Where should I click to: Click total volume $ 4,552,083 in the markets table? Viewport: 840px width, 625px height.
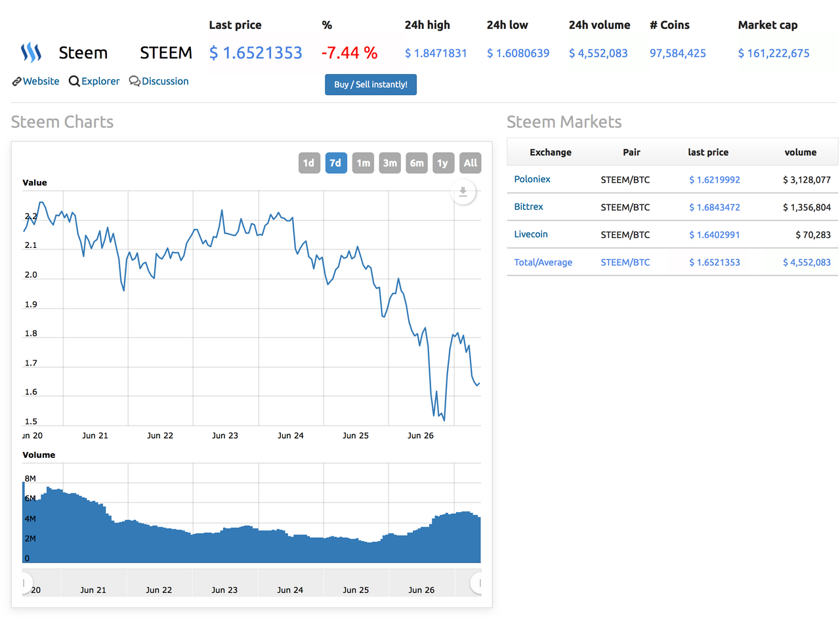(807, 262)
